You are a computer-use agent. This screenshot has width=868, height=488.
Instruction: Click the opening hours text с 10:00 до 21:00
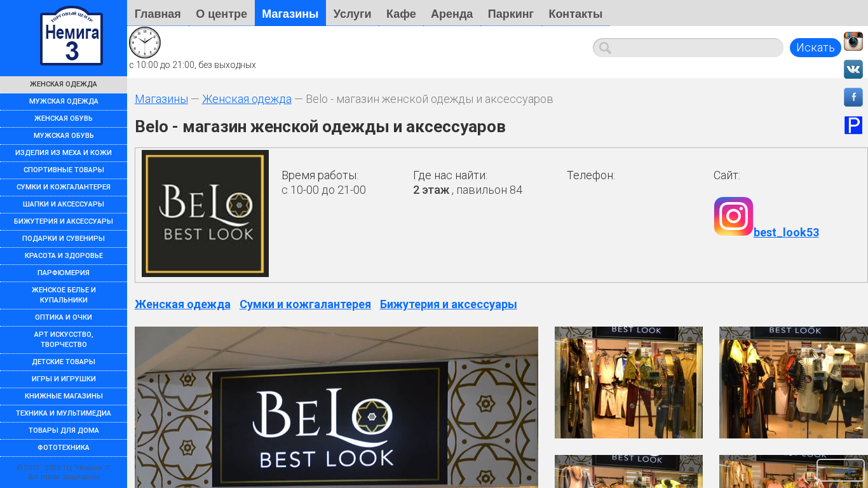pos(193,65)
